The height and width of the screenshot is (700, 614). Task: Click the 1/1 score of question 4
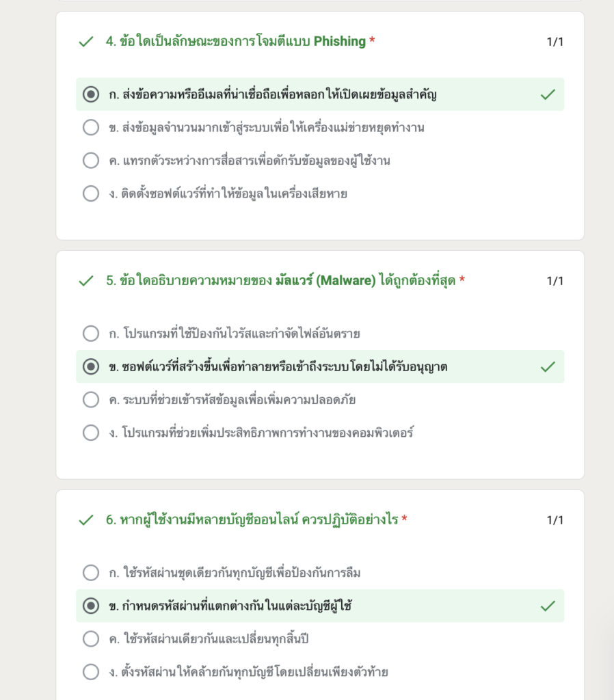pos(555,42)
